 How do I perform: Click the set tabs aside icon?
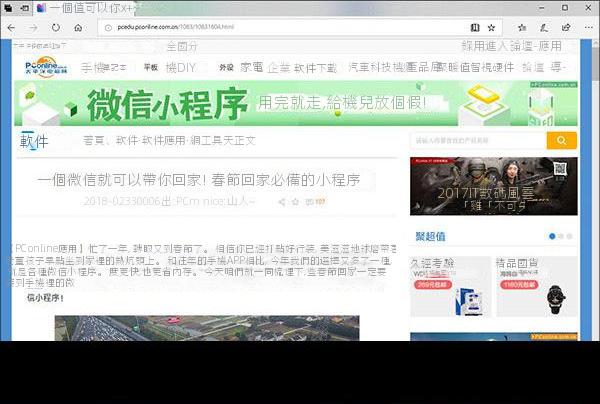pos(24,8)
